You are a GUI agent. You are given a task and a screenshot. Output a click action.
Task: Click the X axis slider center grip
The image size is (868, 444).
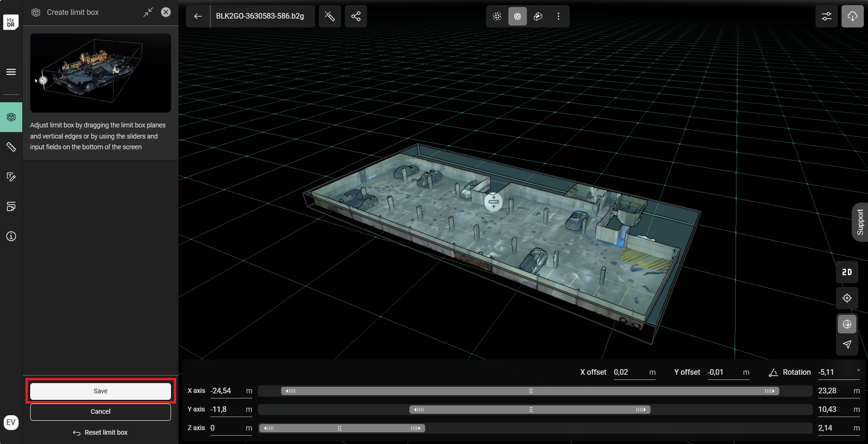(531, 391)
